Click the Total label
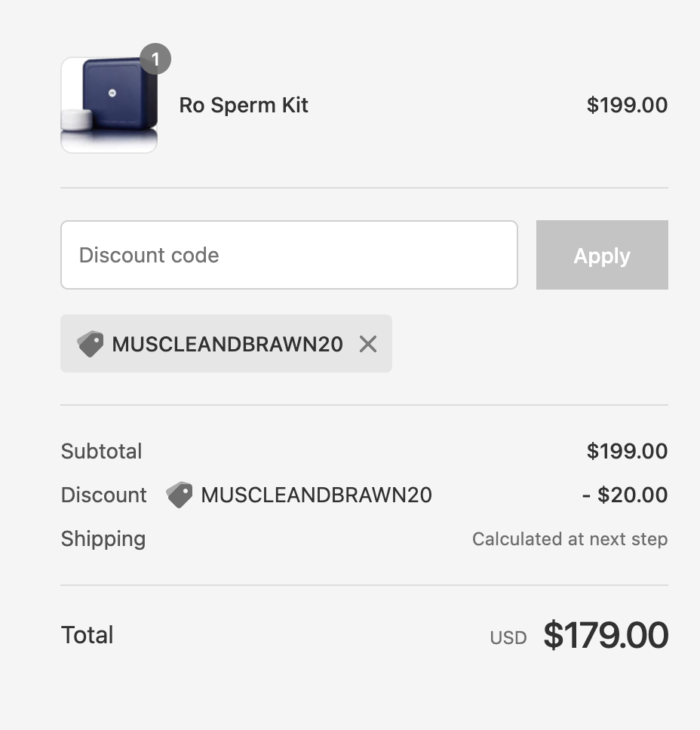Screen dimensions: 700x730 point(87,635)
